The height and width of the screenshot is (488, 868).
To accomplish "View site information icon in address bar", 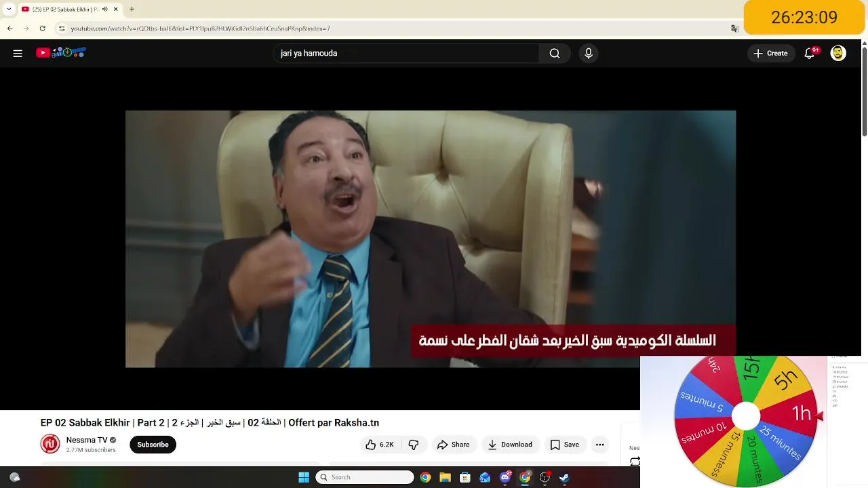I will (x=62, y=28).
